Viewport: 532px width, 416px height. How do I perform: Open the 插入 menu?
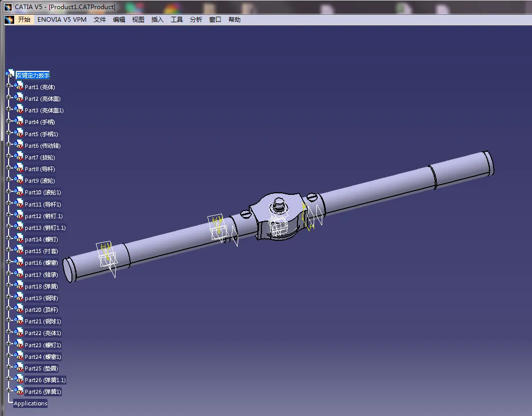[x=158, y=20]
